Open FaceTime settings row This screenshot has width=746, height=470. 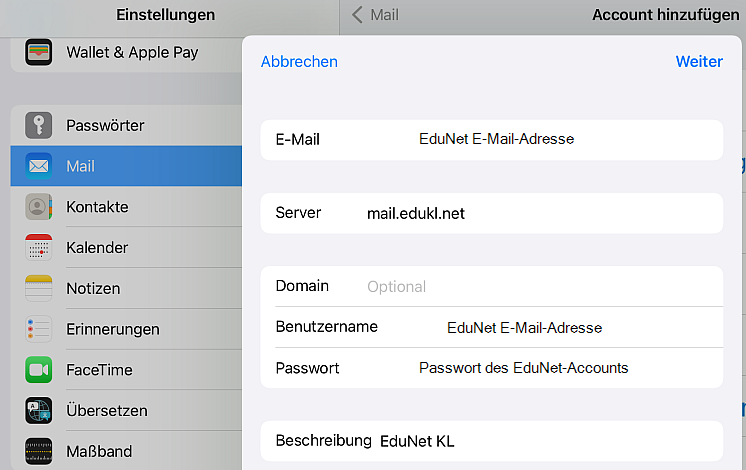[x=126, y=370]
